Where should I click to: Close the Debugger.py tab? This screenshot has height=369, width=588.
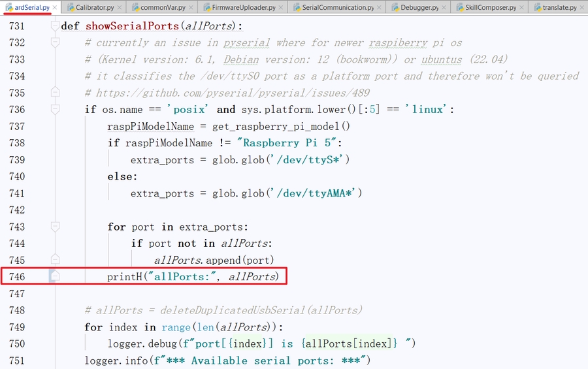444,8
